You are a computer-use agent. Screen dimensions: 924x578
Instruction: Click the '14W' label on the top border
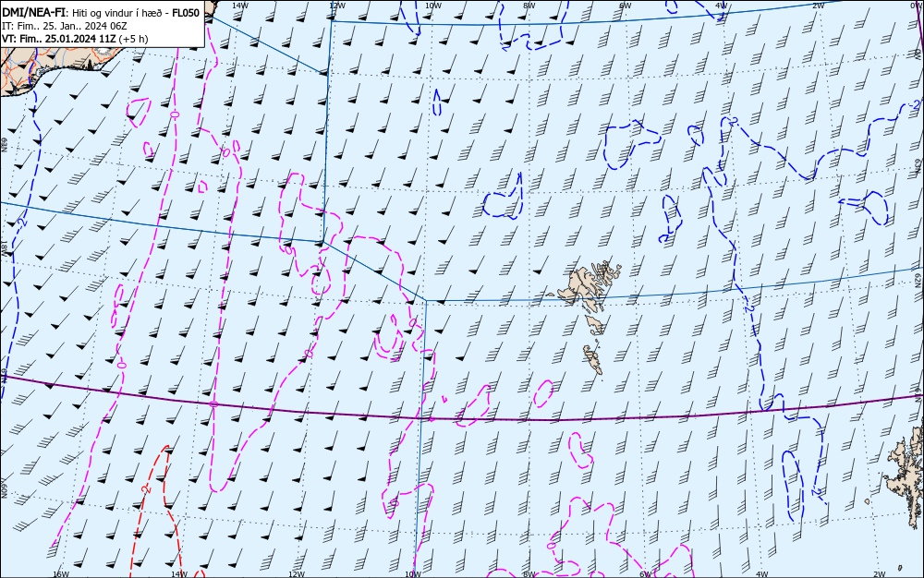coord(239,5)
